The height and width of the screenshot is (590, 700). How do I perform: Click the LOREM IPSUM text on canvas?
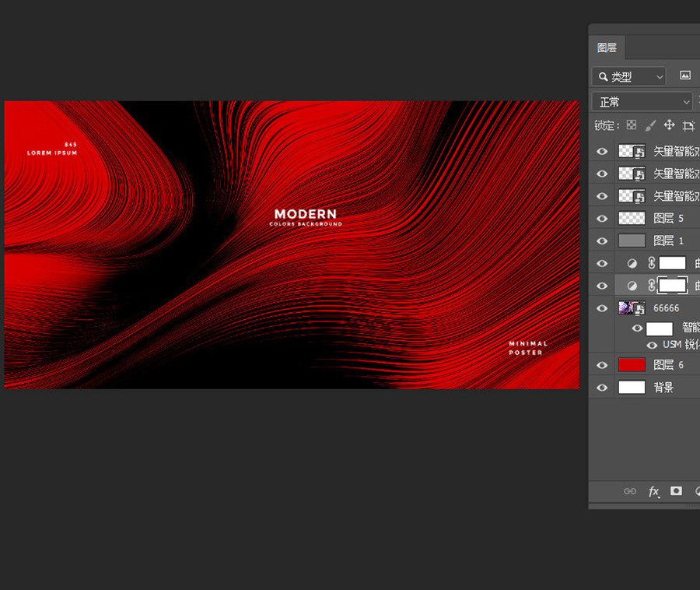[x=52, y=153]
